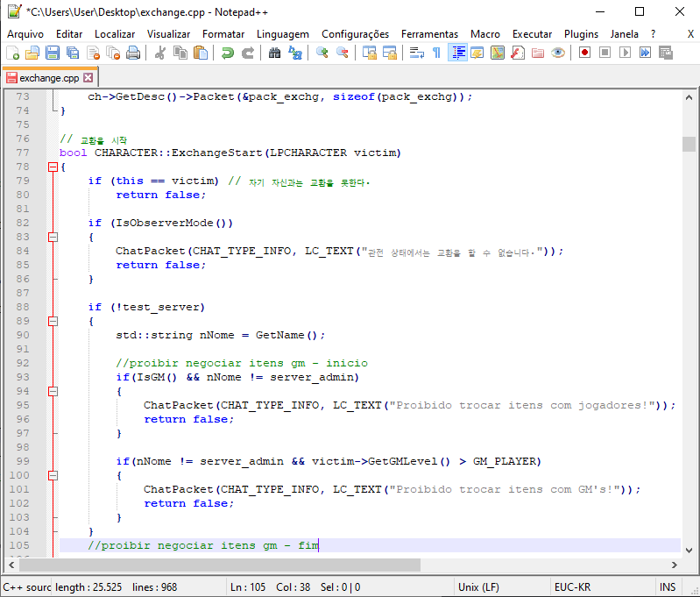Click the vertical scrollbar up arrow
700x597 pixels.
[689, 97]
